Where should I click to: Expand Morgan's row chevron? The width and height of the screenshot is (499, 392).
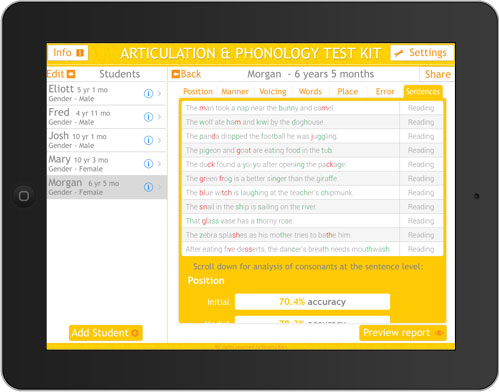pyautogui.click(x=159, y=187)
